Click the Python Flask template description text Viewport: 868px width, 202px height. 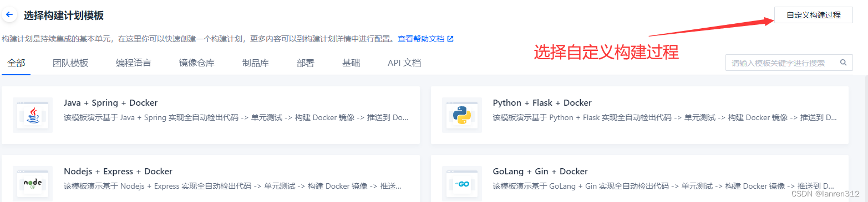pyautogui.click(x=665, y=118)
